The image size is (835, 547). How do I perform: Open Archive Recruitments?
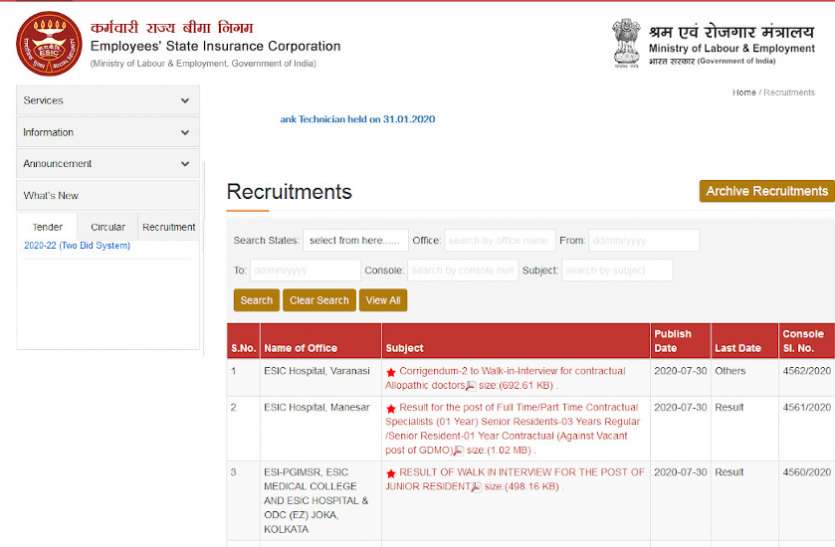[767, 191]
